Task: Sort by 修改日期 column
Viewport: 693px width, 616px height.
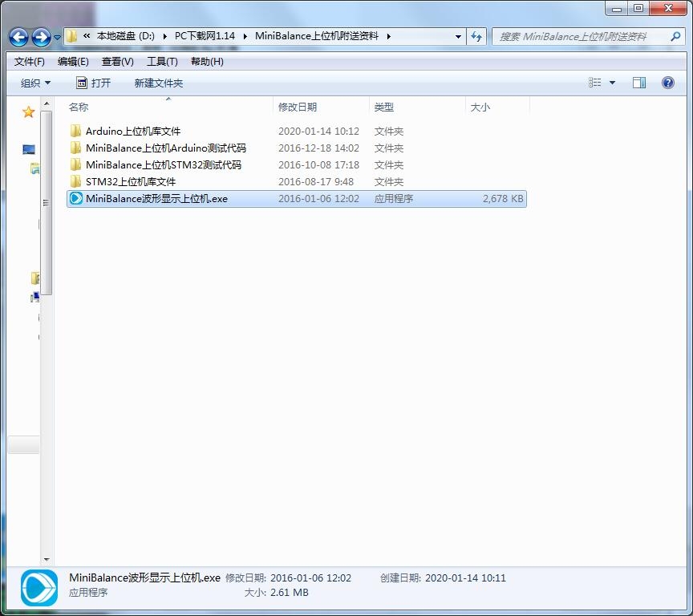Action: (x=297, y=107)
